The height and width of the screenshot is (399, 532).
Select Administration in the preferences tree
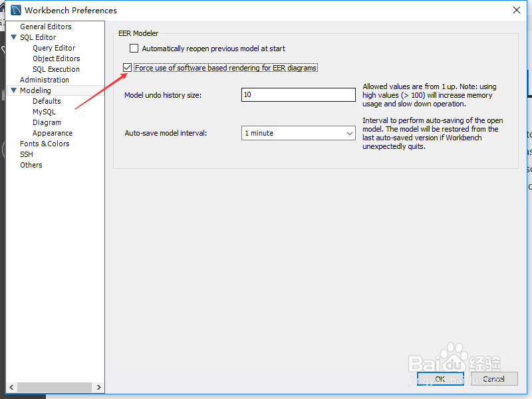(x=44, y=80)
